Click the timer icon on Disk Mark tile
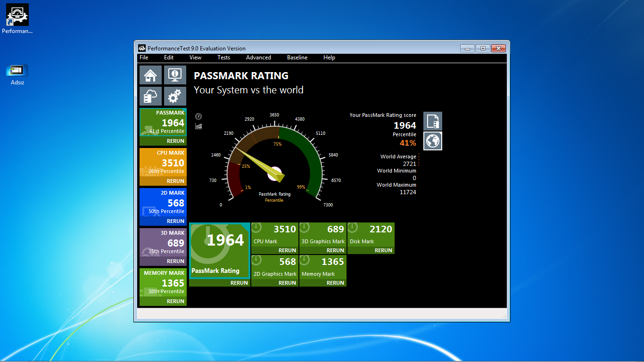 tap(353, 228)
